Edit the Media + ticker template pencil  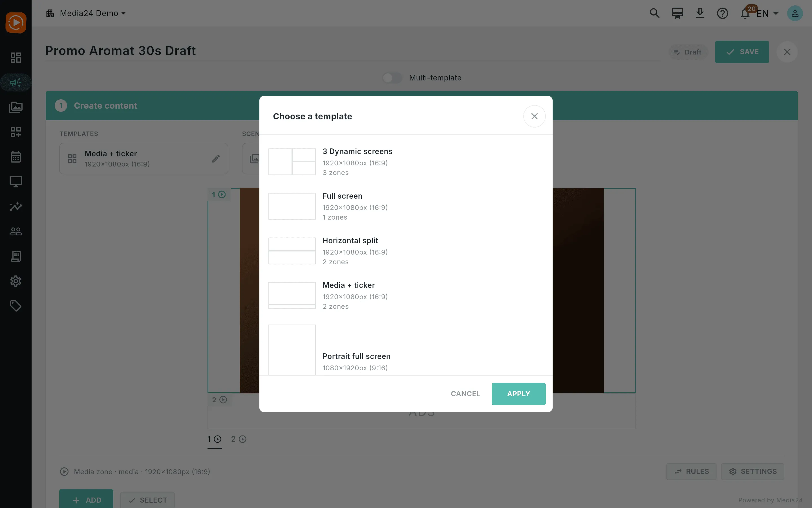point(216,159)
